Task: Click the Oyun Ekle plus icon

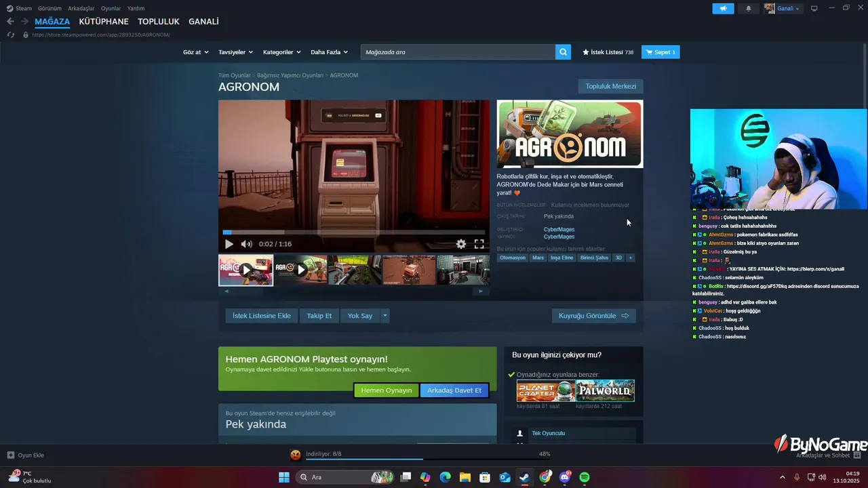Action: [10, 455]
